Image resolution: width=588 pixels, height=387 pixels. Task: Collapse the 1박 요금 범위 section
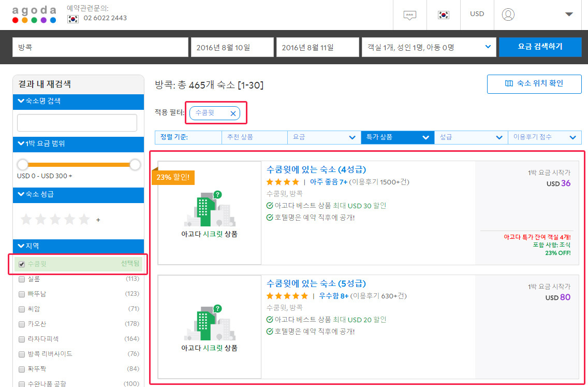point(78,144)
